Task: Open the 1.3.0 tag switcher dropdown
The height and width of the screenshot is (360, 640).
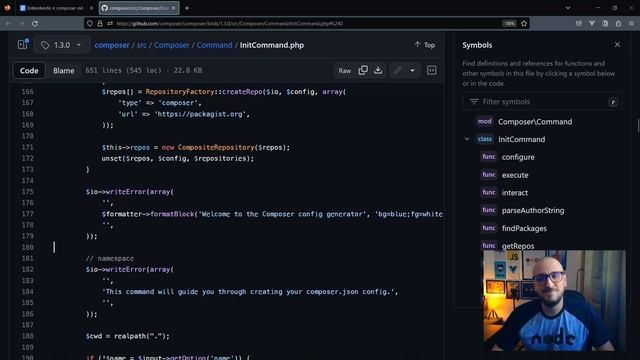Action: coord(61,45)
